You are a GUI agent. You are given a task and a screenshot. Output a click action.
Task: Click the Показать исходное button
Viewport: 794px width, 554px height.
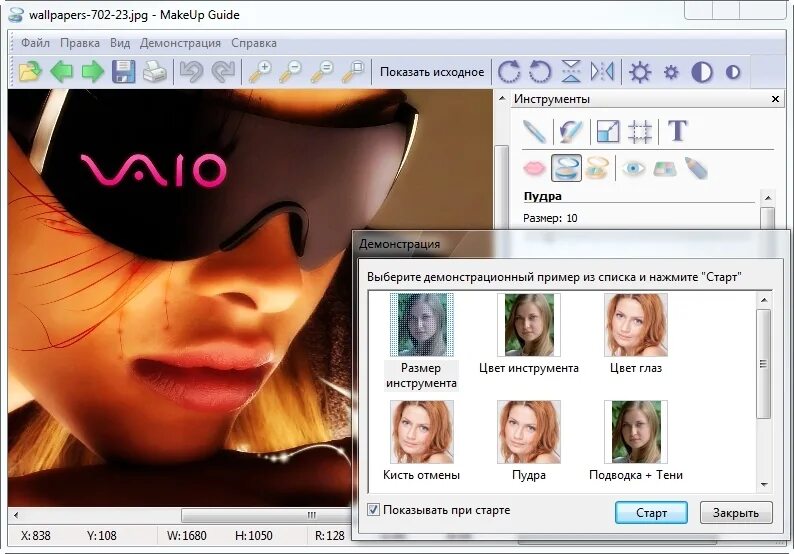(432, 72)
